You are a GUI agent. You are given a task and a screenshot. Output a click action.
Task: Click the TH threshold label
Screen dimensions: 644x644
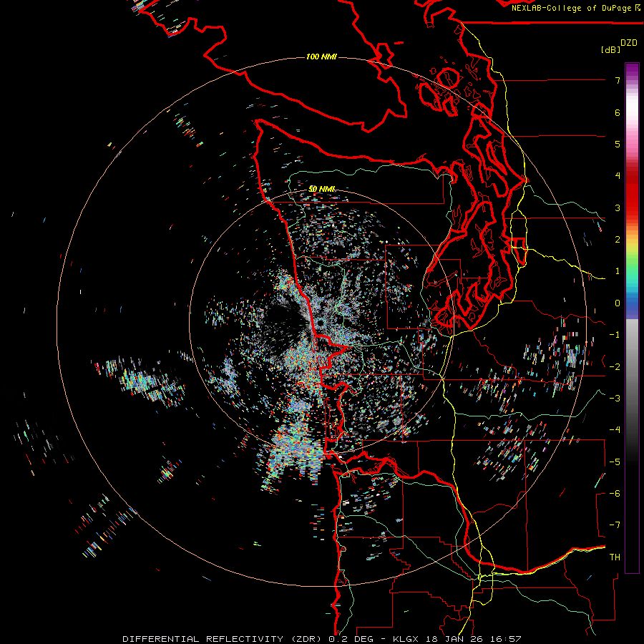[x=615, y=557]
